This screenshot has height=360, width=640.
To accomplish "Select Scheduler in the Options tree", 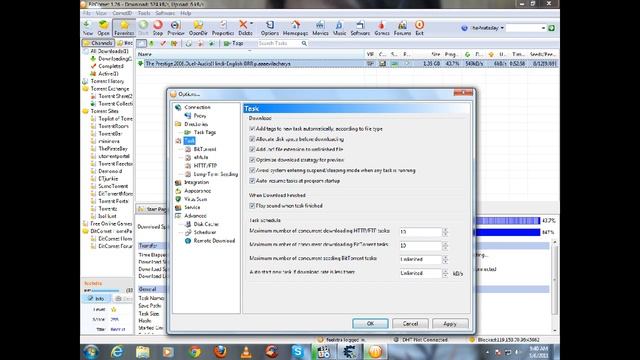I will (x=205, y=232).
